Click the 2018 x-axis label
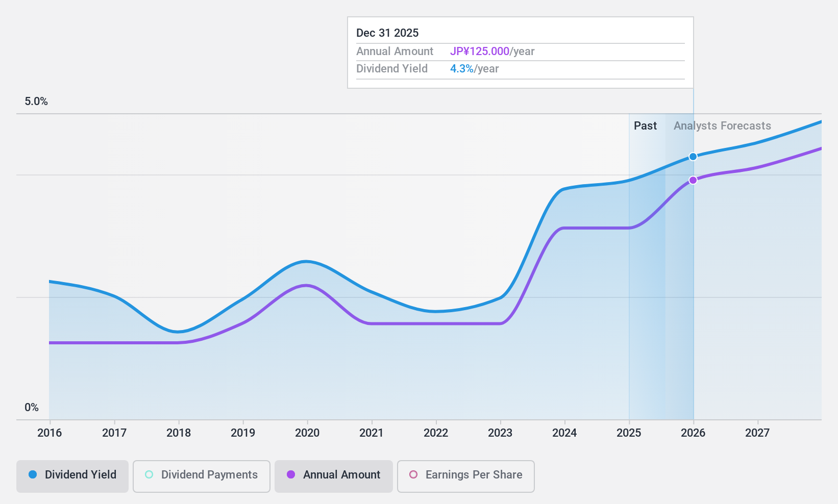 point(179,433)
